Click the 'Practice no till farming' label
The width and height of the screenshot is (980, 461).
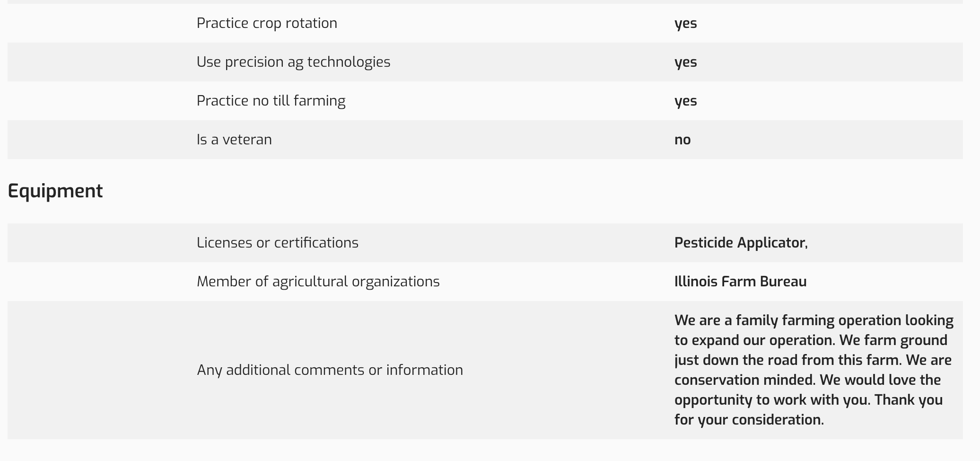[x=271, y=101]
